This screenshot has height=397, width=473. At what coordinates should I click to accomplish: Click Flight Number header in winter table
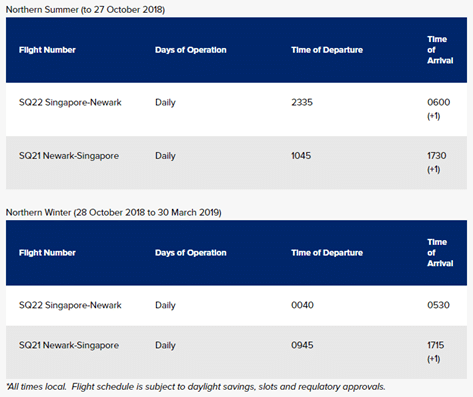click(x=47, y=253)
